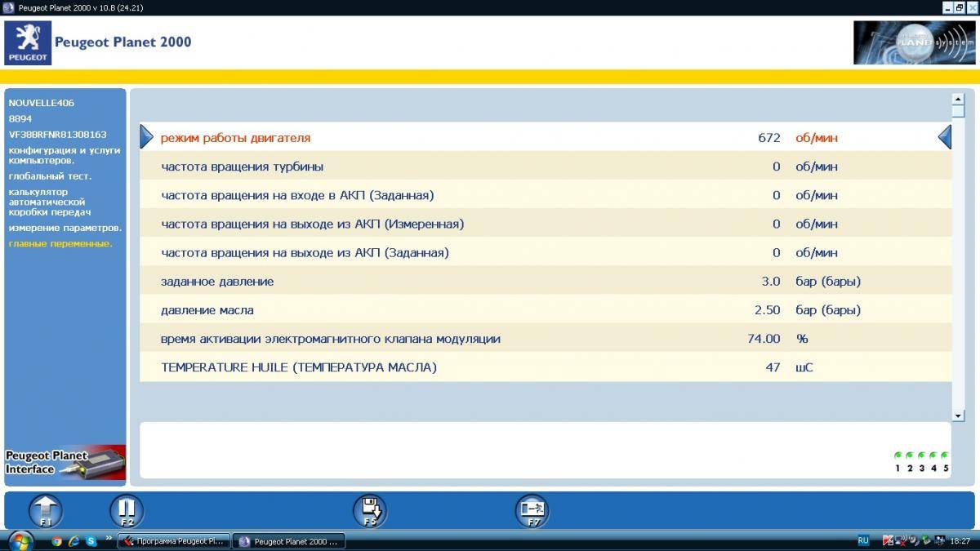The height and width of the screenshot is (551, 980).
Task: Open Skype from the quick launch
Action: coord(91,540)
